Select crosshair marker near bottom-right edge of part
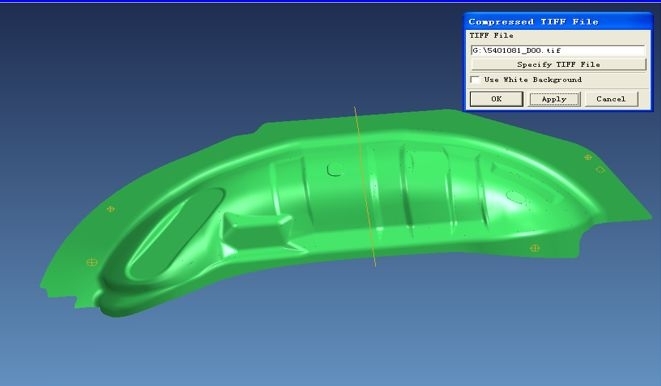The image size is (661, 386). pyautogui.click(x=535, y=248)
